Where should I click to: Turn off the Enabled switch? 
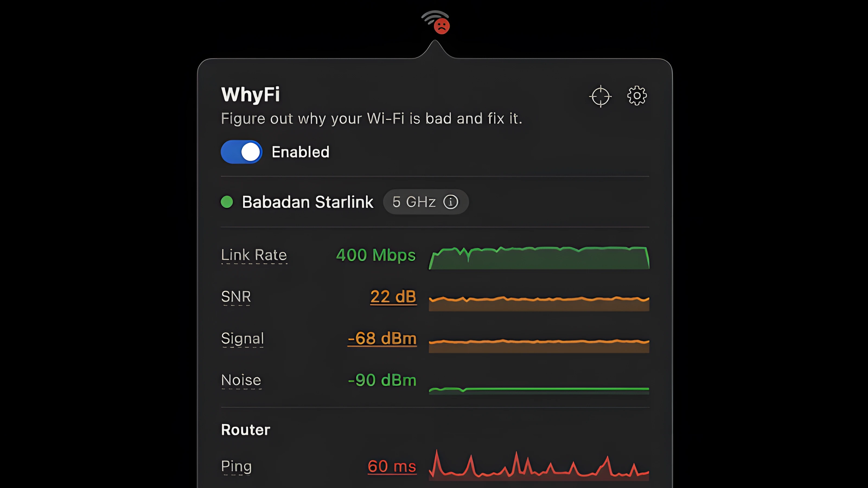click(x=241, y=152)
